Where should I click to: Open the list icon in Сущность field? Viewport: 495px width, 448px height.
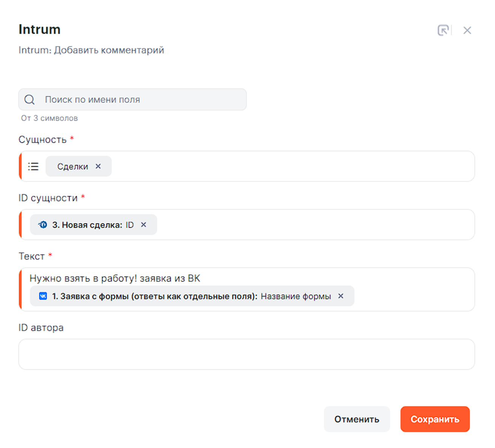[33, 167]
